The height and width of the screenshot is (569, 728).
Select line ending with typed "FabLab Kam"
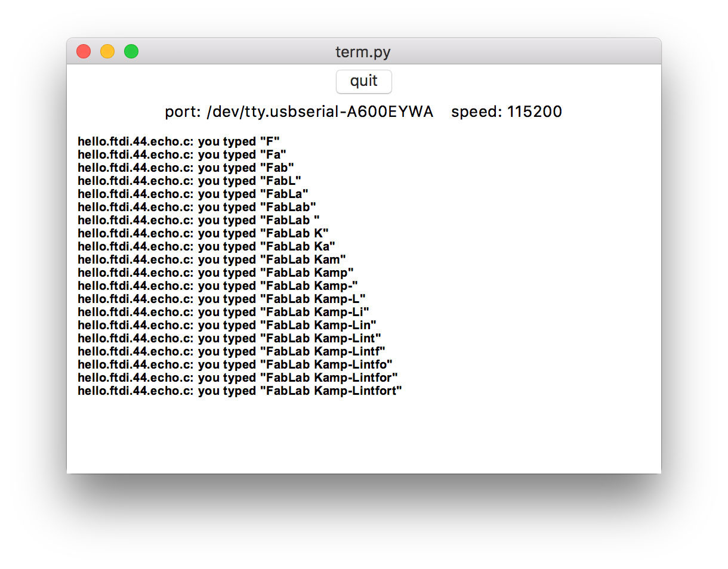212,260
